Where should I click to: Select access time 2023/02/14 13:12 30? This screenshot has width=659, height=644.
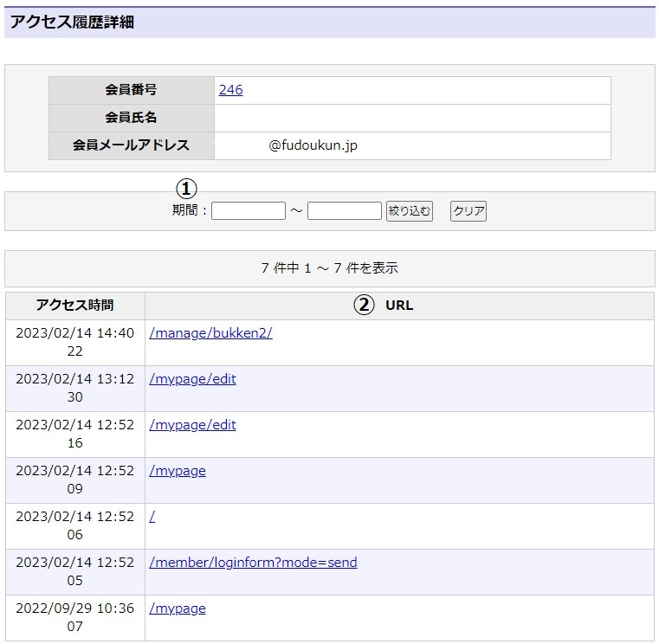click(75, 388)
